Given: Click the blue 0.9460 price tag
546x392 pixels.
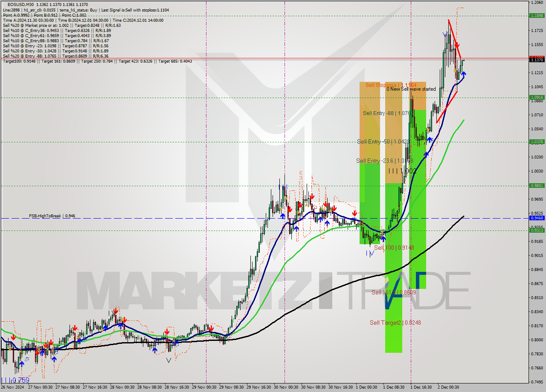Looking at the screenshot, I should (536, 218).
